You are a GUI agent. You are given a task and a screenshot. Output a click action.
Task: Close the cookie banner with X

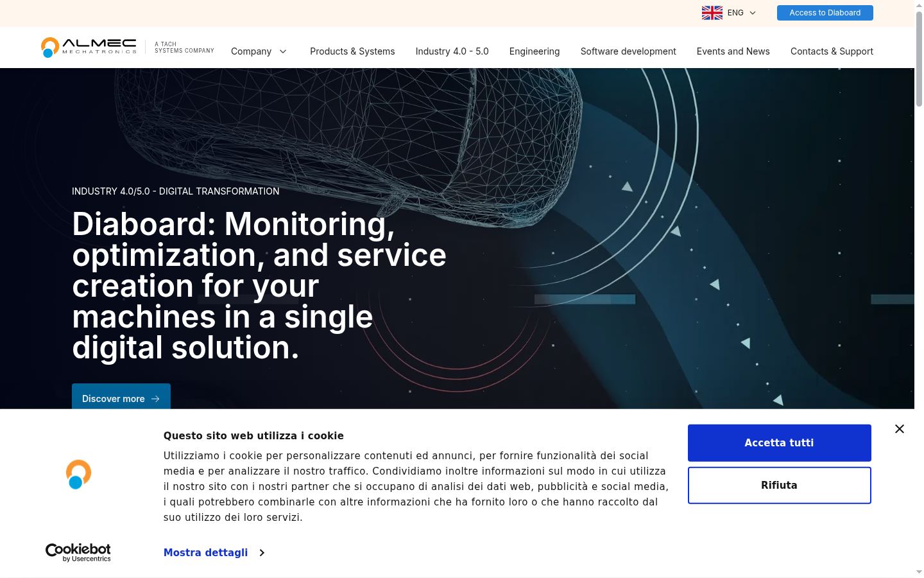[899, 429]
